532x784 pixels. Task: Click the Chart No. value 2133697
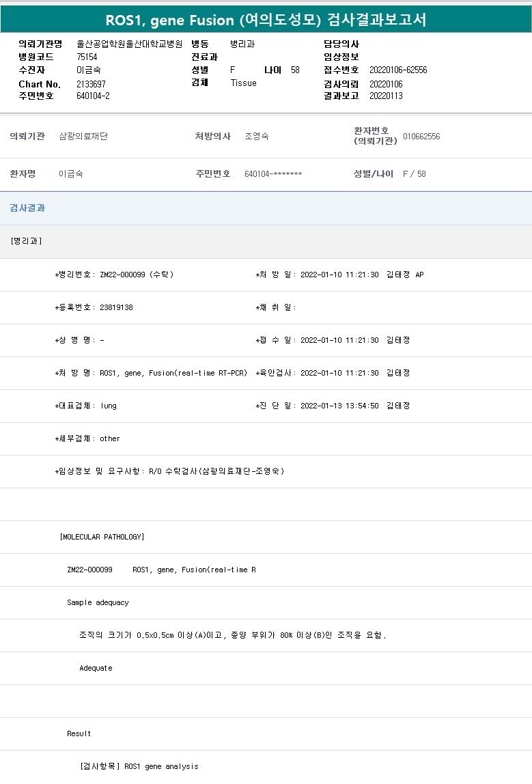(91, 84)
